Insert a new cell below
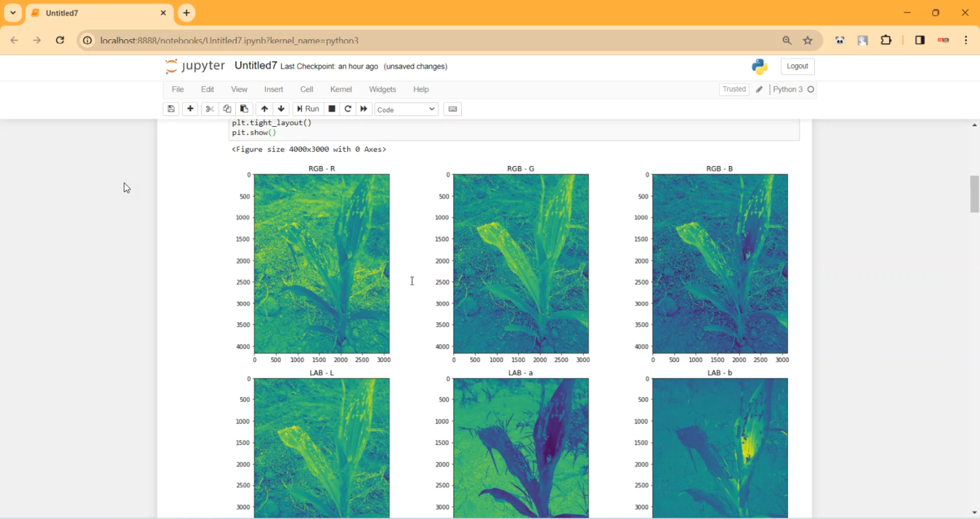 click(x=190, y=109)
